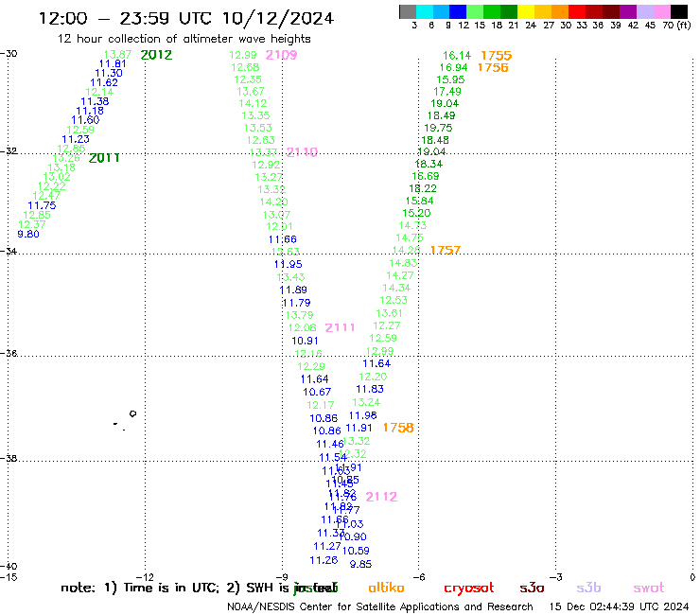
Task: Click the wave height value 14.12
Action: click(253, 103)
